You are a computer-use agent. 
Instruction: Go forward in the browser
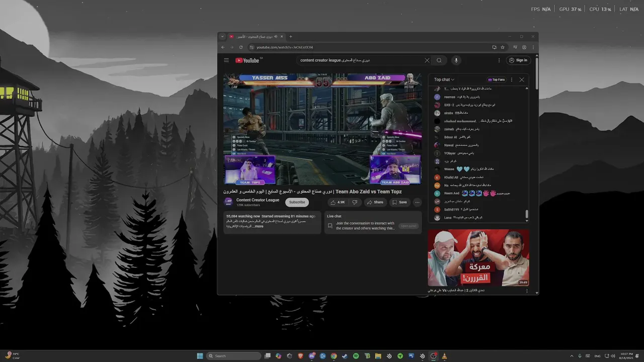click(x=232, y=47)
